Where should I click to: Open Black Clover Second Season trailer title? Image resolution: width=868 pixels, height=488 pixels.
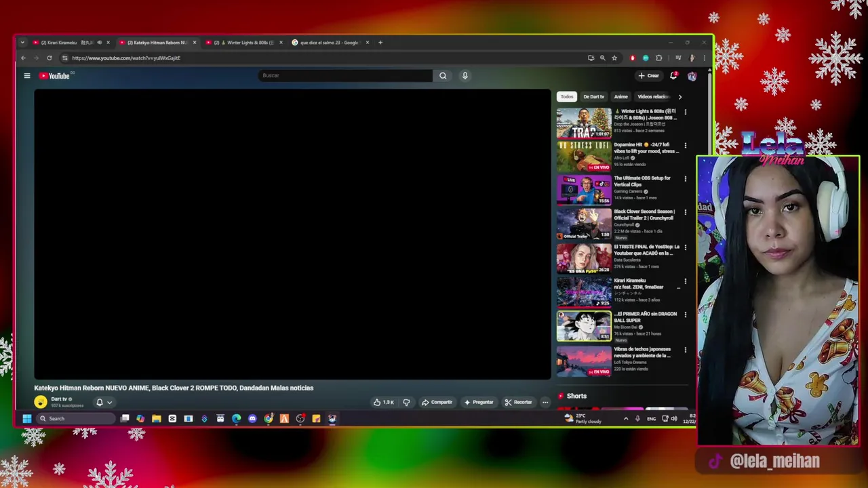tap(645, 215)
